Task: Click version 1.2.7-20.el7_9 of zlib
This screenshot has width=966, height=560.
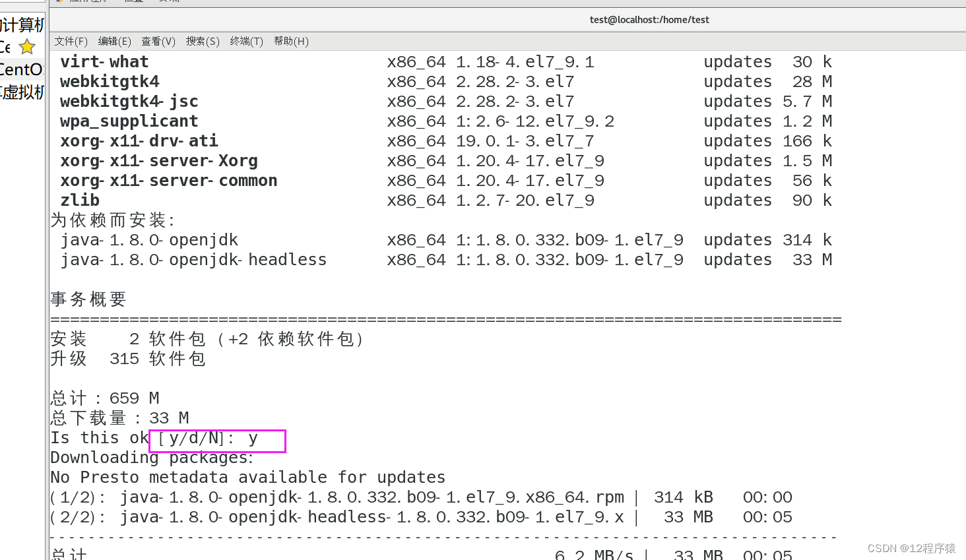Action: tap(525, 201)
